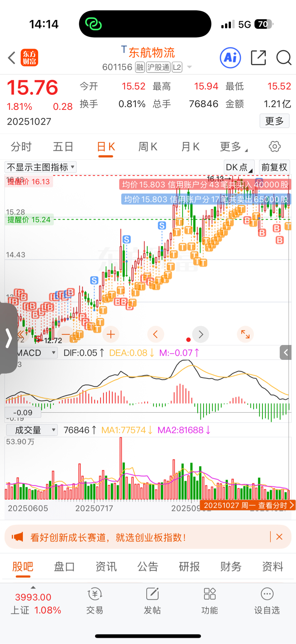Tap the 东航物流 stock title
Viewport: 296px width, 644px height.
tap(151, 52)
